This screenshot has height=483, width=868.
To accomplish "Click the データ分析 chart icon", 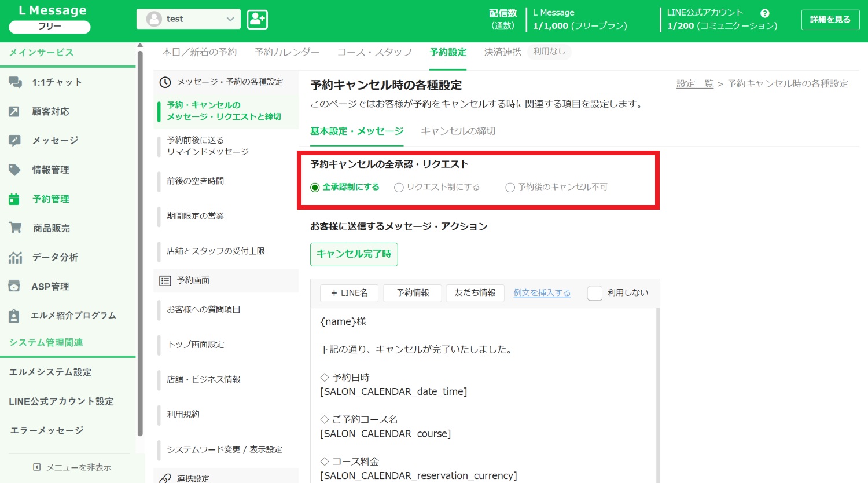I will coord(15,257).
